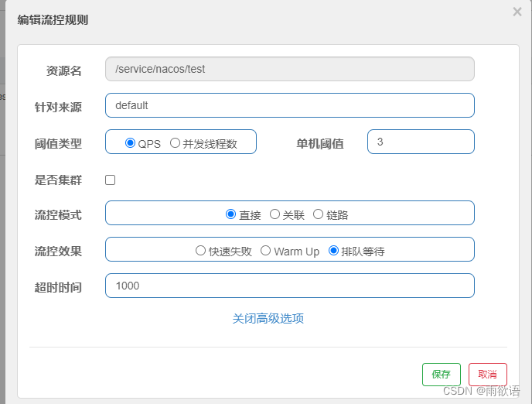The width and height of the screenshot is (532, 404).
Task: Click the 流控效果 label
Action: 58,252
